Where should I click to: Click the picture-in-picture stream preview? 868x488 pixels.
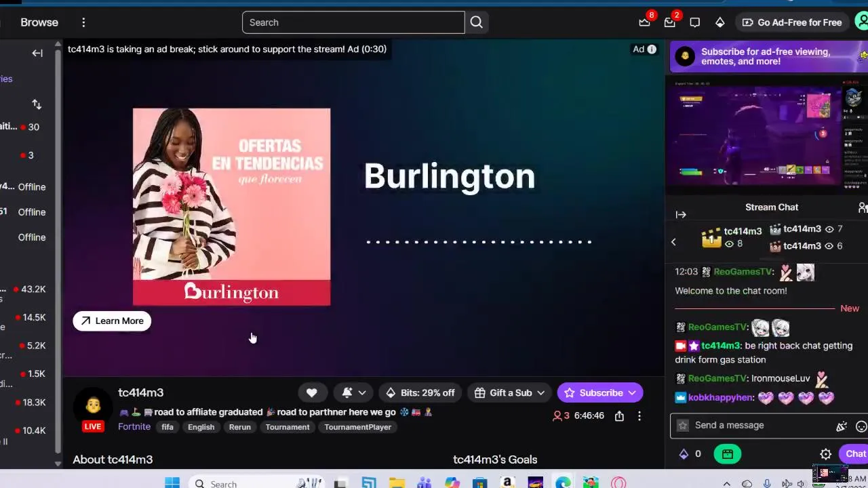click(x=766, y=135)
